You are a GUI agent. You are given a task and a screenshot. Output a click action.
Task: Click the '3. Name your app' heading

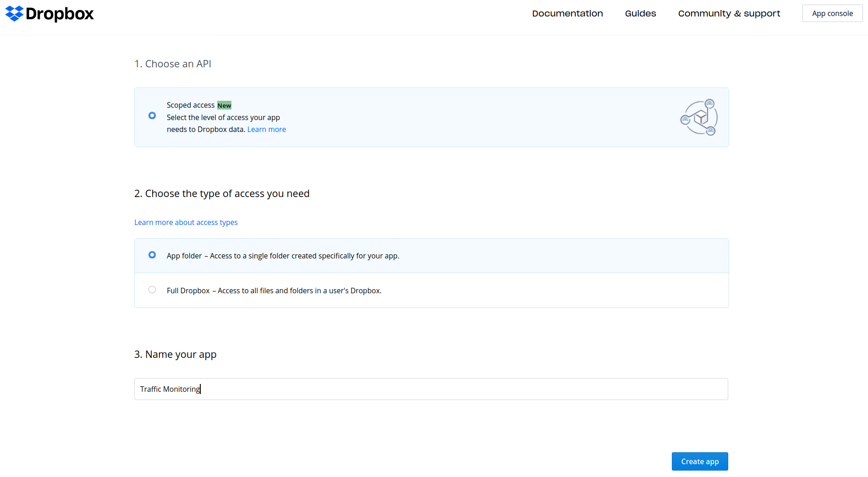tap(175, 354)
